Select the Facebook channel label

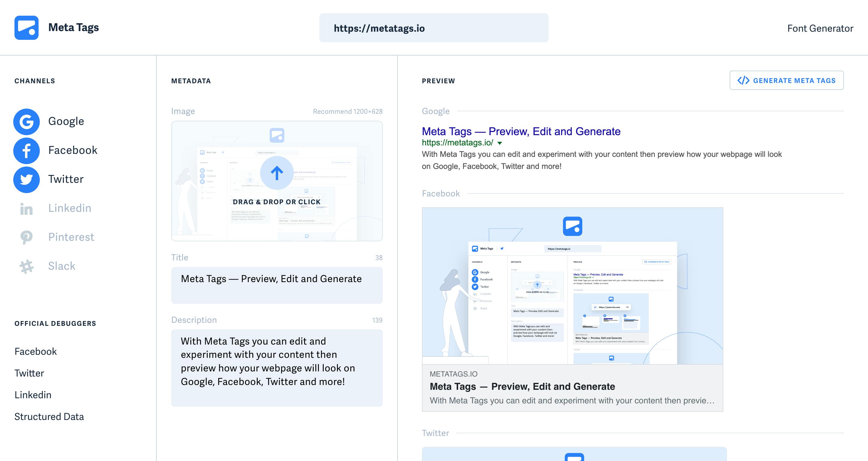[x=73, y=151]
